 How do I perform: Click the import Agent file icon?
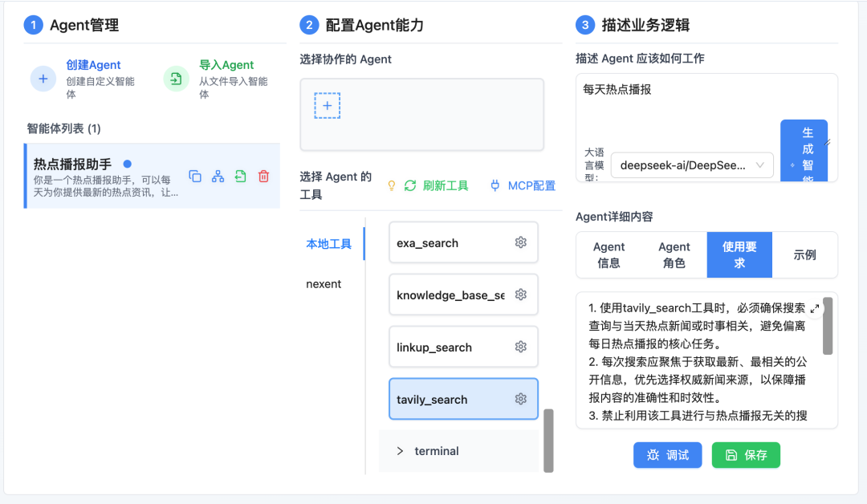coord(176,79)
